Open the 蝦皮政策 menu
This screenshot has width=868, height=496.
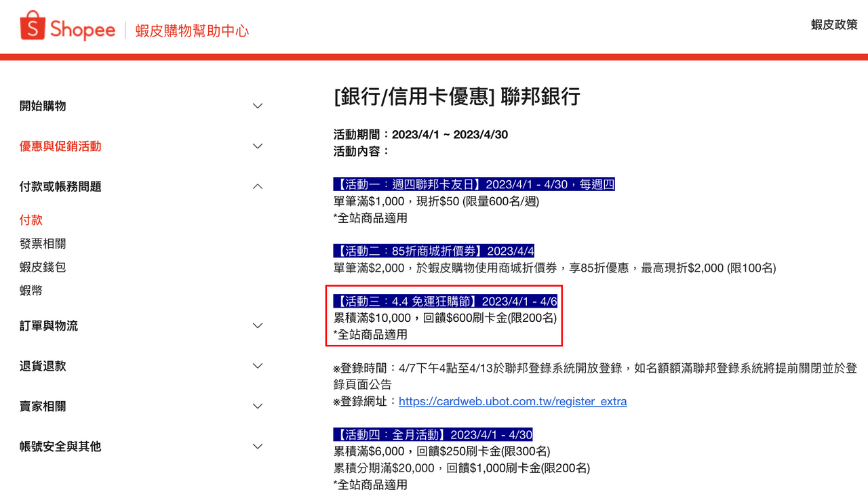(833, 25)
